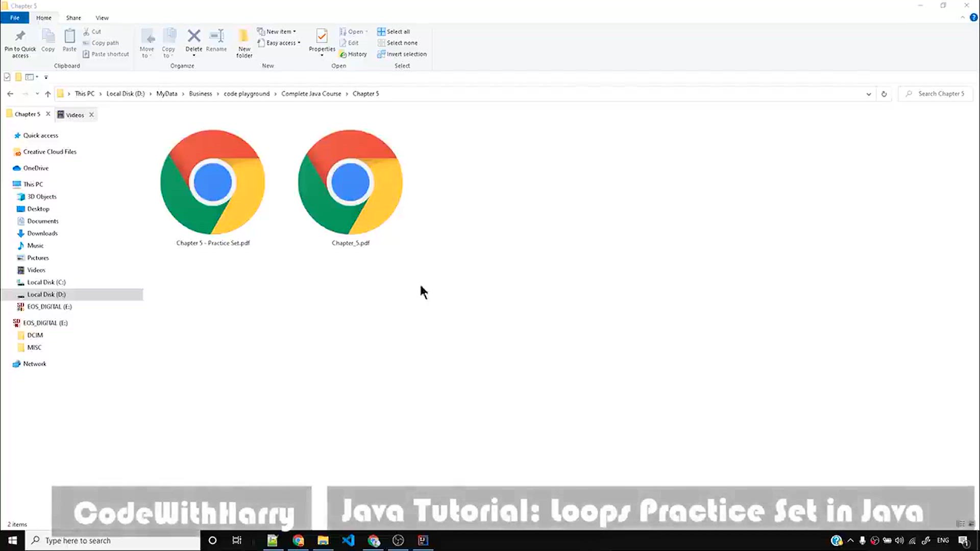Open the explorer Help icon
Image resolution: width=980 pixels, height=551 pixels.
973,17
